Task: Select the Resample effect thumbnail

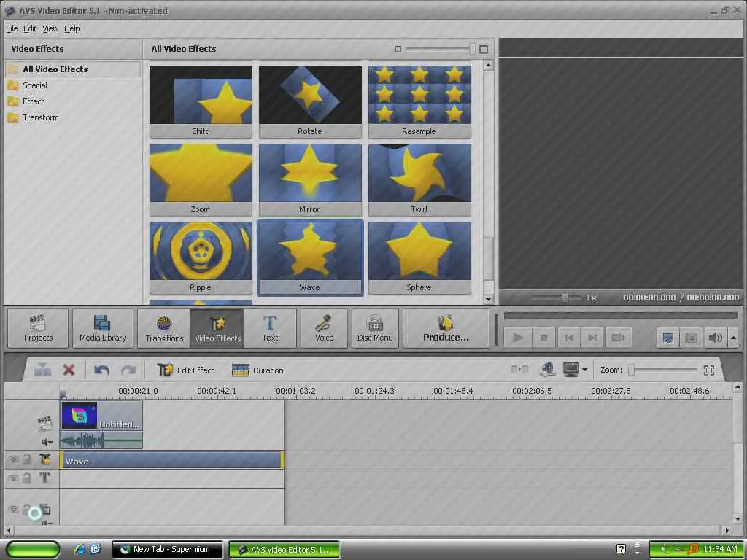Action: point(419,101)
